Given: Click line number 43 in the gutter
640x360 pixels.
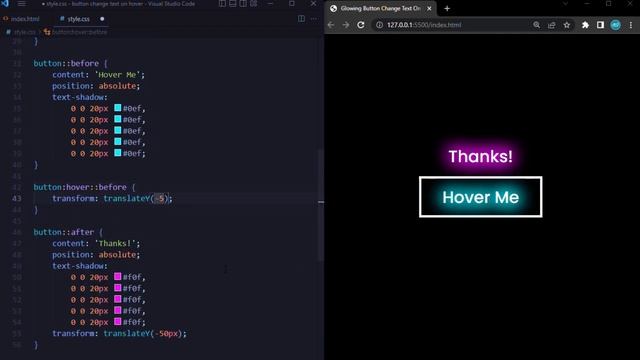Looking at the screenshot, I should (17, 198).
